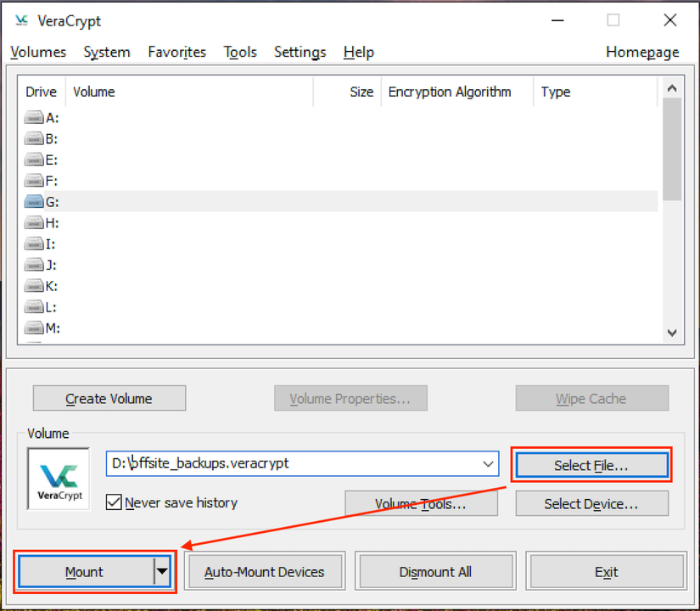This screenshot has height=611, width=700.
Task: Select the drive icon beside K:
Action: (x=32, y=286)
